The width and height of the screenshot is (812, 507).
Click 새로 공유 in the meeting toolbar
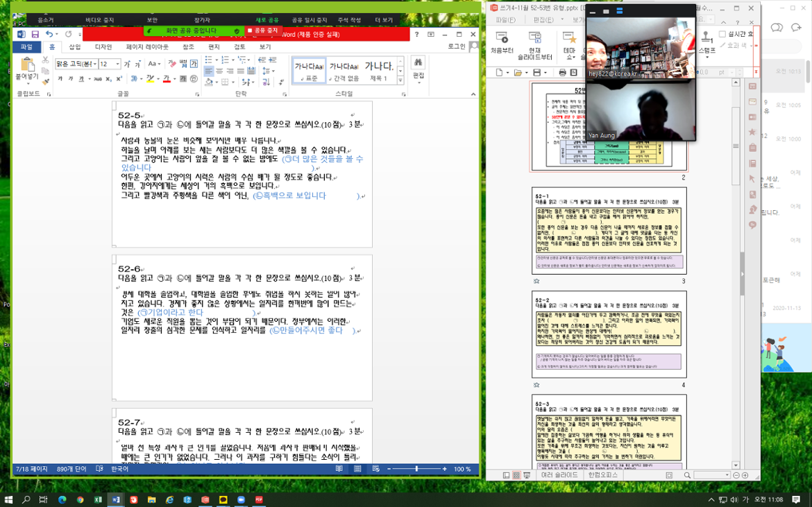(267, 19)
